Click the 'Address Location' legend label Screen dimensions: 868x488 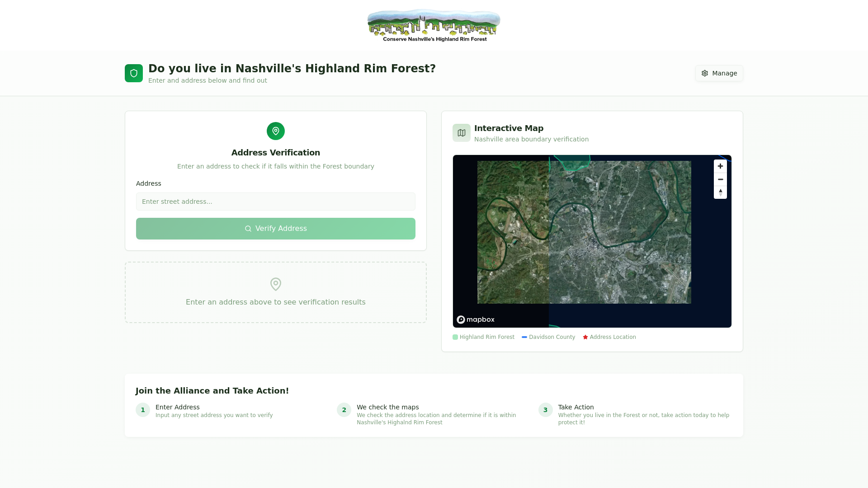pos(613,337)
